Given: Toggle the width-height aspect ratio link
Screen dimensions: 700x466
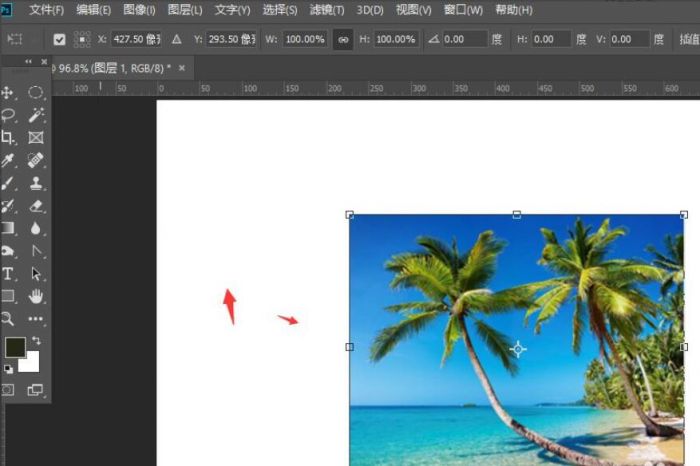Looking at the screenshot, I should (342, 40).
